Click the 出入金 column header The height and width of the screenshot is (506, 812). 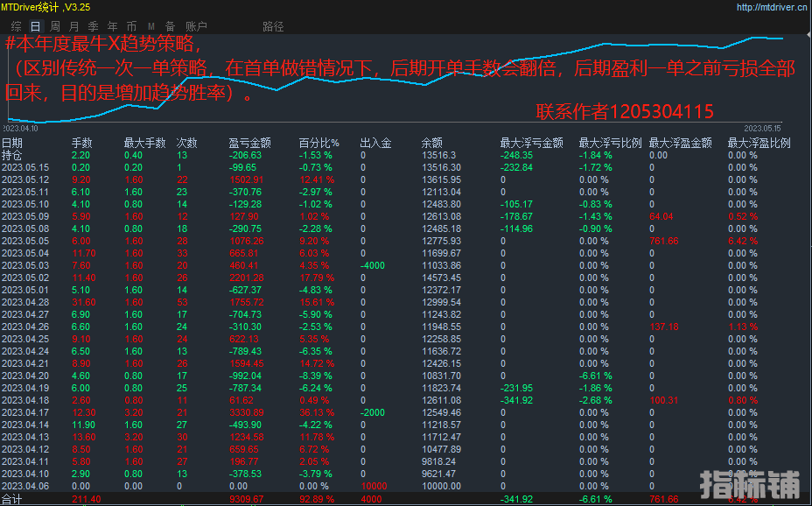pos(375,143)
